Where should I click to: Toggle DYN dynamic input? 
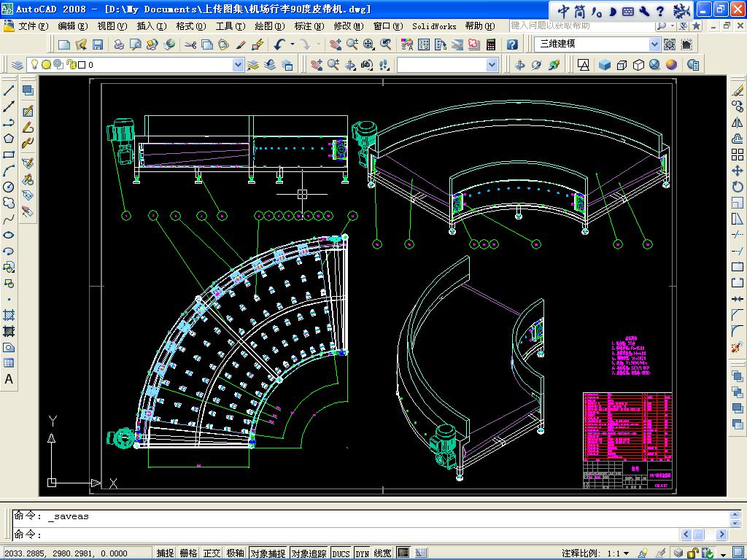pyautogui.click(x=362, y=553)
